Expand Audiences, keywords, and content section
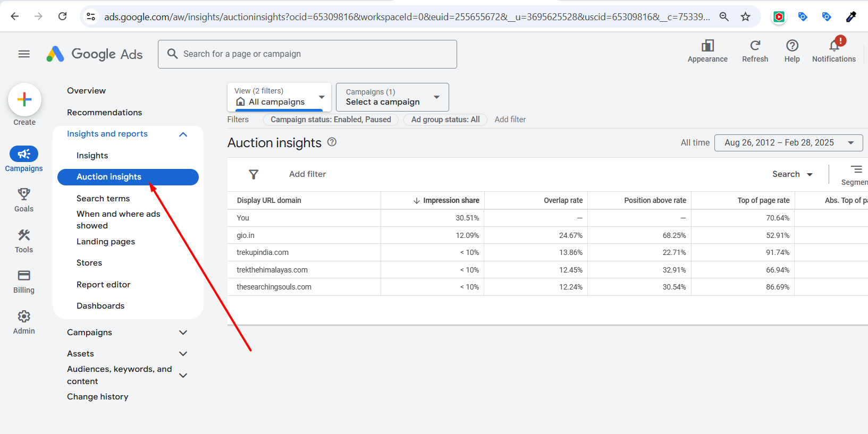This screenshot has width=868, height=434. [183, 376]
